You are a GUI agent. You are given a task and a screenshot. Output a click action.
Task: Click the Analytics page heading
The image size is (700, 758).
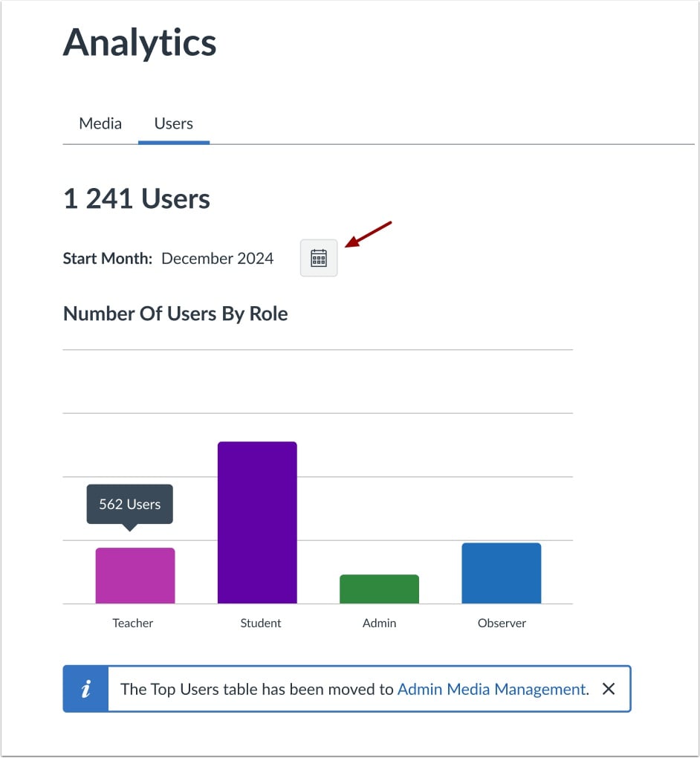point(140,43)
